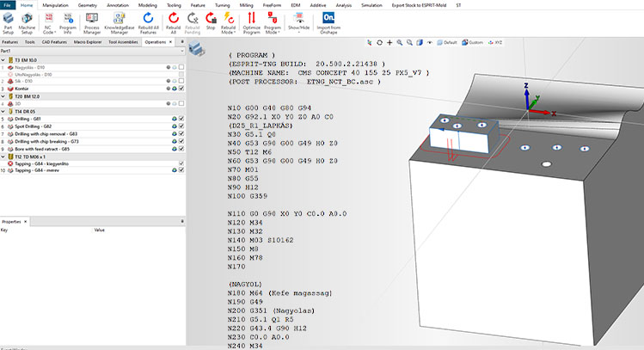The image size is (644, 350).
Task: Uncheck Drilling with chip removal - G83 checkbox
Action: (181, 133)
